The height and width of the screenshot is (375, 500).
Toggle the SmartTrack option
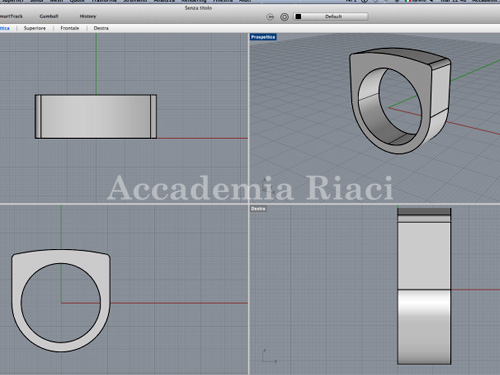[x=11, y=16]
